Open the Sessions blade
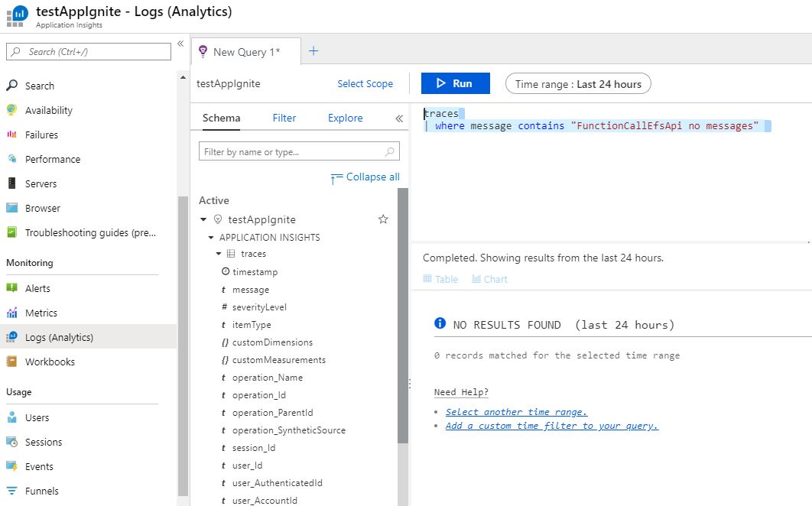The width and height of the screenshot is (812, 506). pyautogui.click(x=44, y=442)
